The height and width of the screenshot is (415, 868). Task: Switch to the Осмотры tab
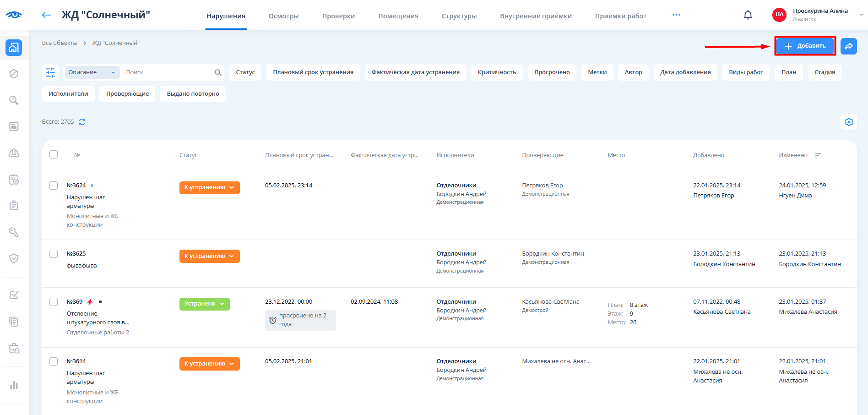(x=283, y=16)
